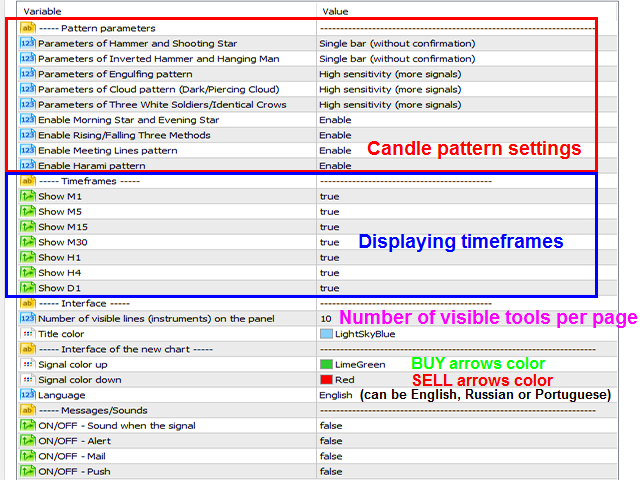Select the 'Number of visible lines' row label
Viewport: 640px width, 480px height.
[156, 319]
